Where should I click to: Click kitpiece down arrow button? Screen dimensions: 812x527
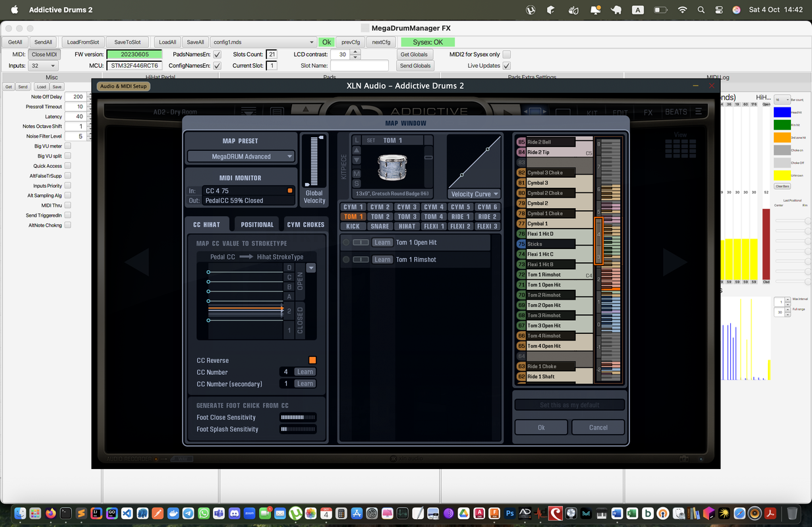[x=357, y=160]
